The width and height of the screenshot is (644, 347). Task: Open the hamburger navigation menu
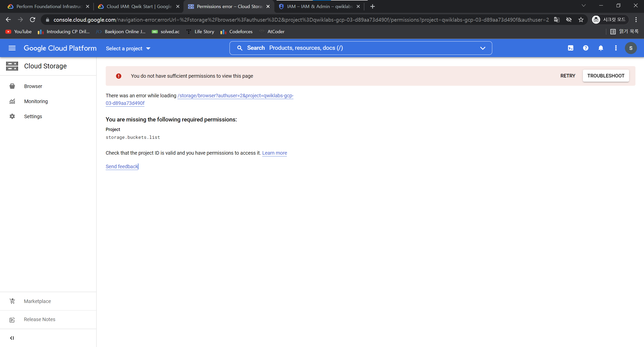12,48
